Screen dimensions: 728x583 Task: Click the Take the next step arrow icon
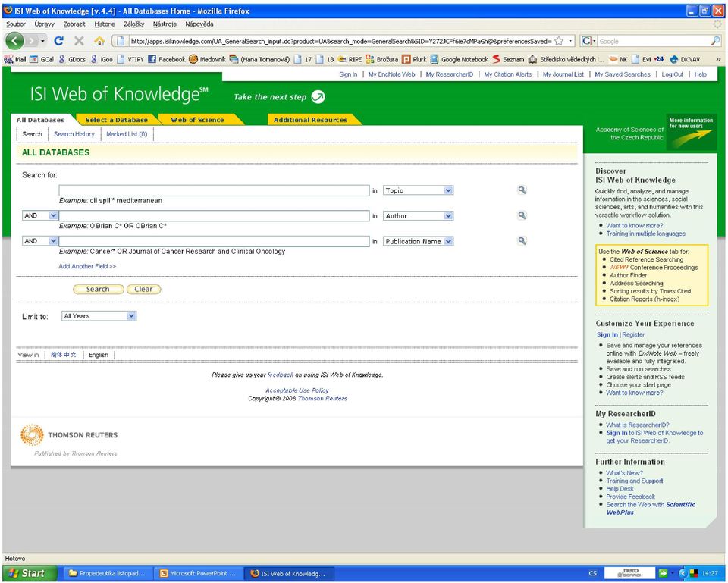[x=318, y=96]
